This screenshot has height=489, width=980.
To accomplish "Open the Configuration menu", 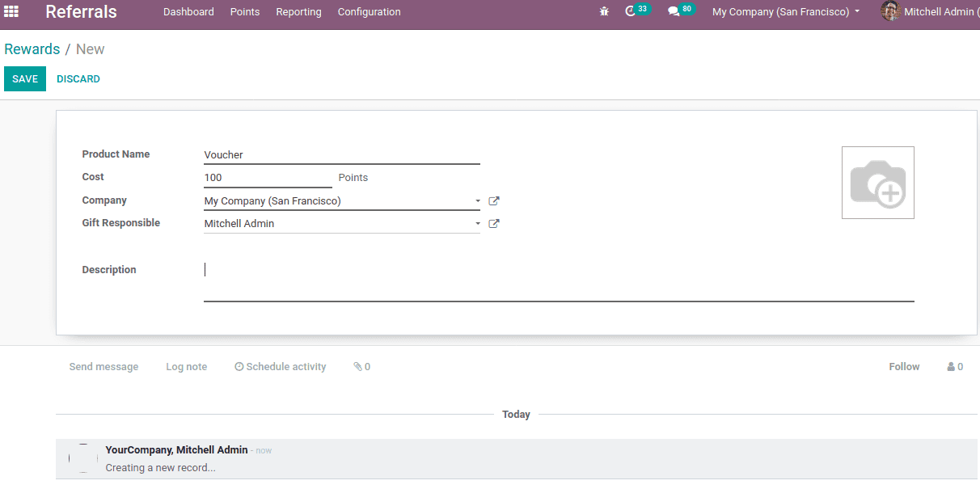I will [369, 12].
